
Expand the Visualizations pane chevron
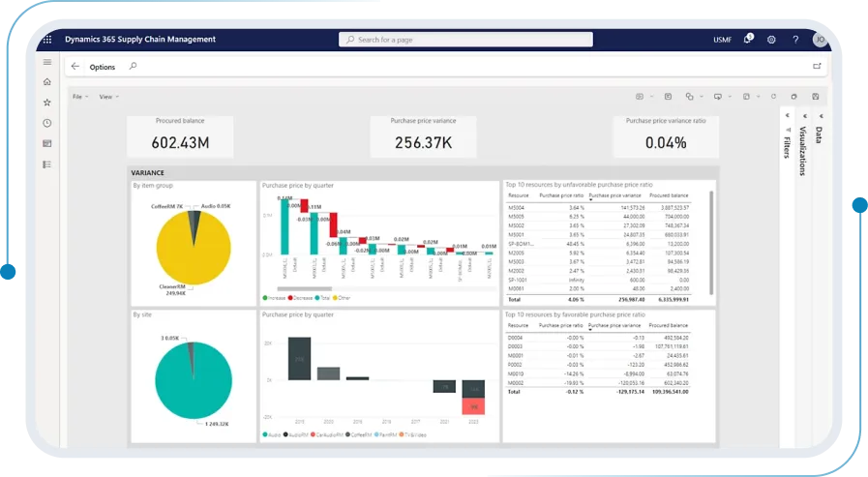point(804,116)
